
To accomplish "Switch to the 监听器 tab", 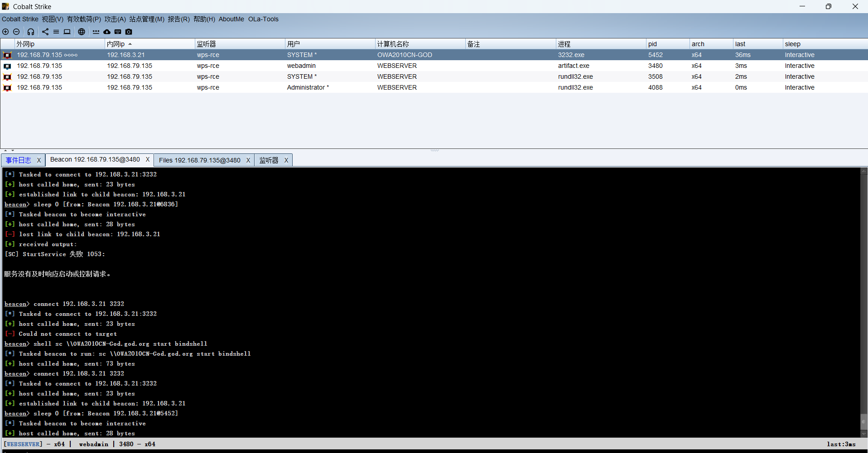I will 269,160.
